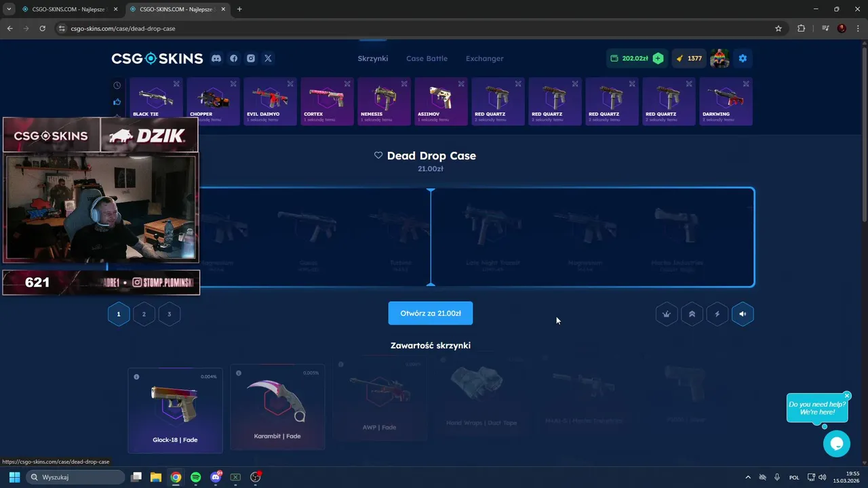
Task: Reload the page
Action: [42, 28]
